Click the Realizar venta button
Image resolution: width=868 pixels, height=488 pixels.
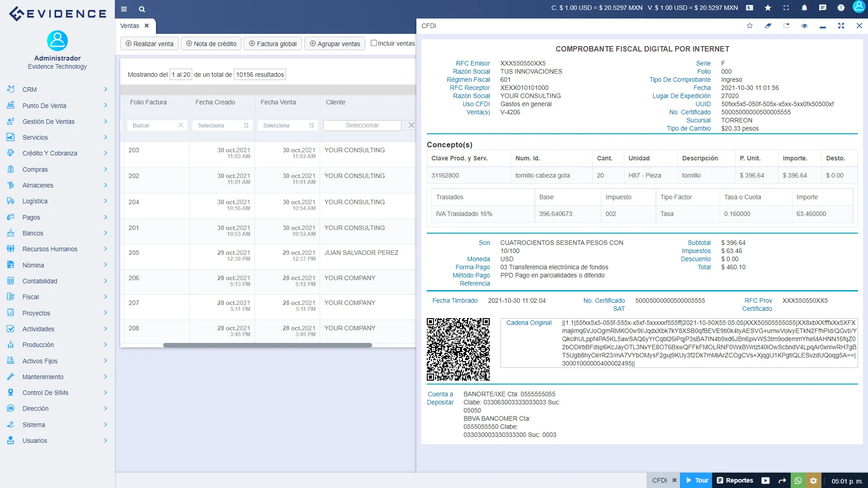pos(149,43)
